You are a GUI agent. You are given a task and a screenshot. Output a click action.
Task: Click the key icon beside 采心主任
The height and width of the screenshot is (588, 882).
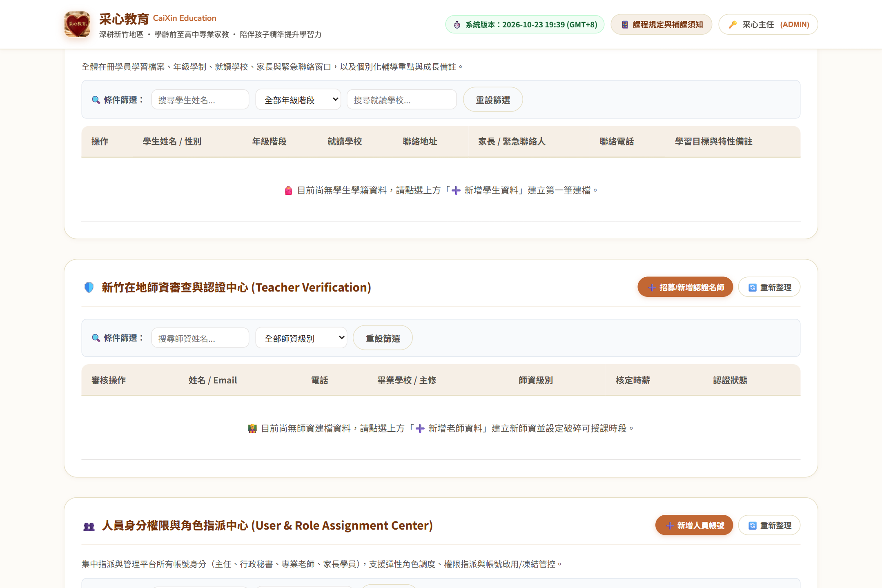coord(733,24)
